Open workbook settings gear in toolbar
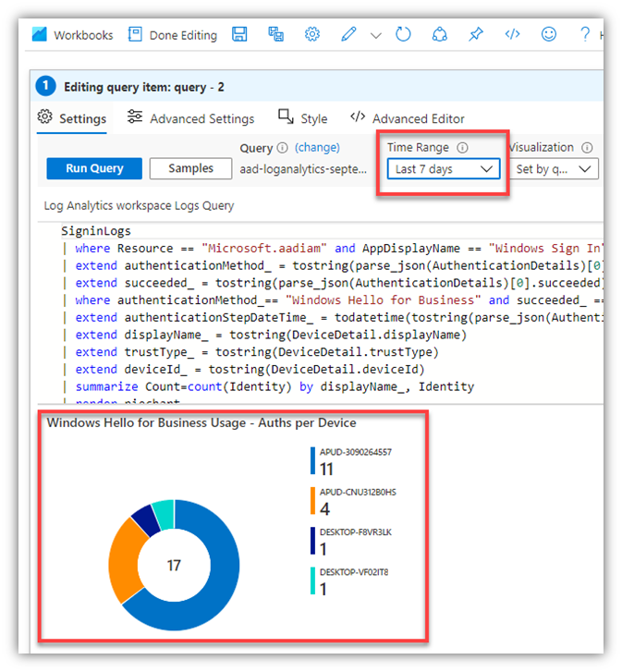This screenshot has height=672, width=622. (x=312, y=34)
